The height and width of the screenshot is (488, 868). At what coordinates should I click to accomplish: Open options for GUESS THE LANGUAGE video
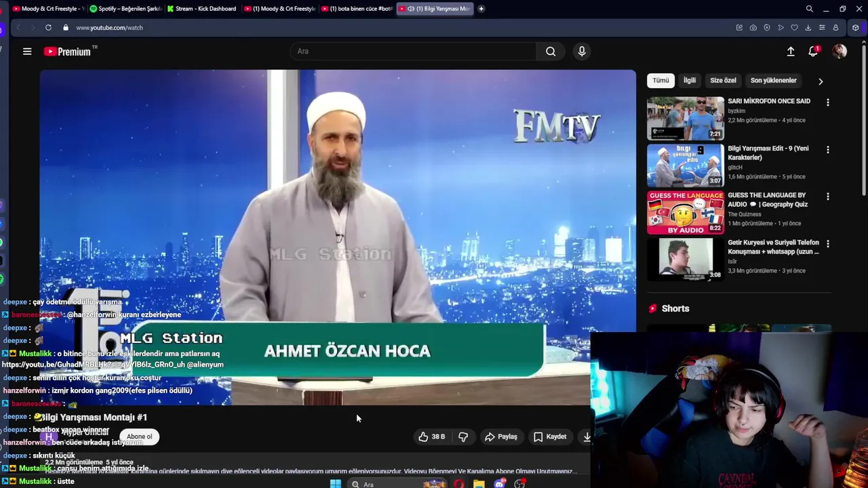(827, 197)
